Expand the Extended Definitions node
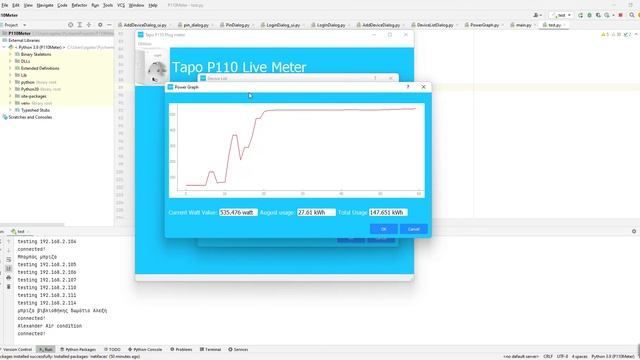The image size is (640, 360). (x=11, y=68)
